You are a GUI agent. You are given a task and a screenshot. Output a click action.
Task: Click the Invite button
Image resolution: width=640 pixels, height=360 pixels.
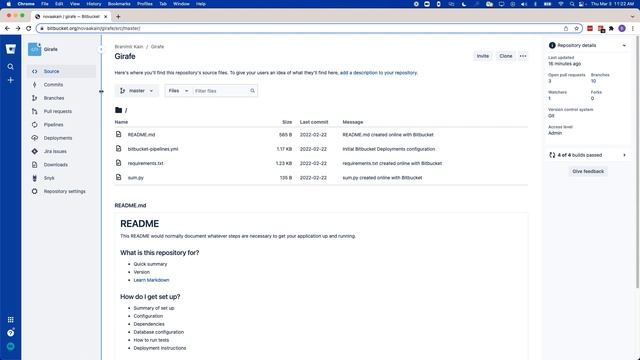pos(482,56)
